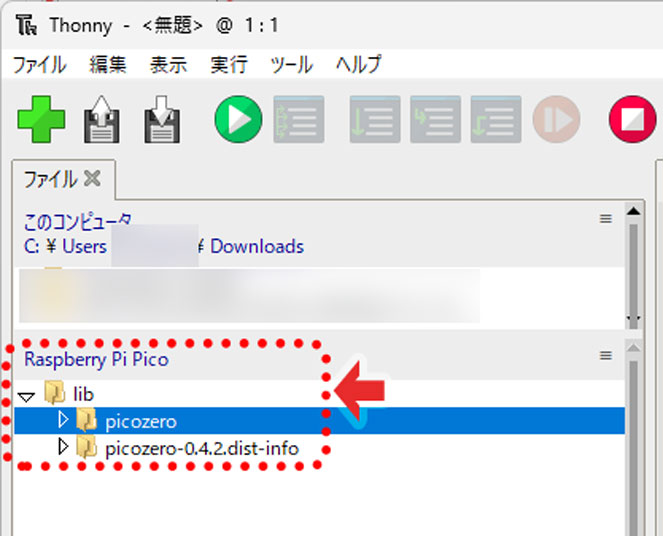
Task: Click the Open file floppy icon
Action: coord(101,119)
